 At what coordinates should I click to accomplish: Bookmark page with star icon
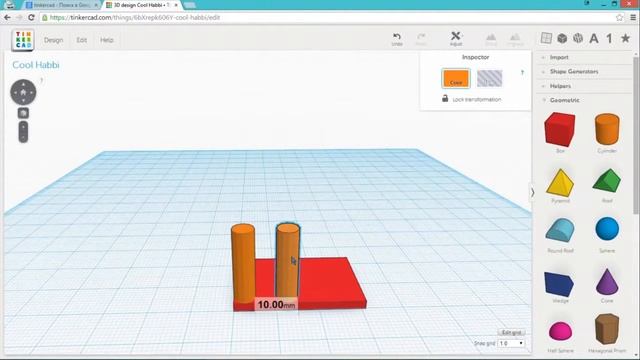tap(619, 18)
